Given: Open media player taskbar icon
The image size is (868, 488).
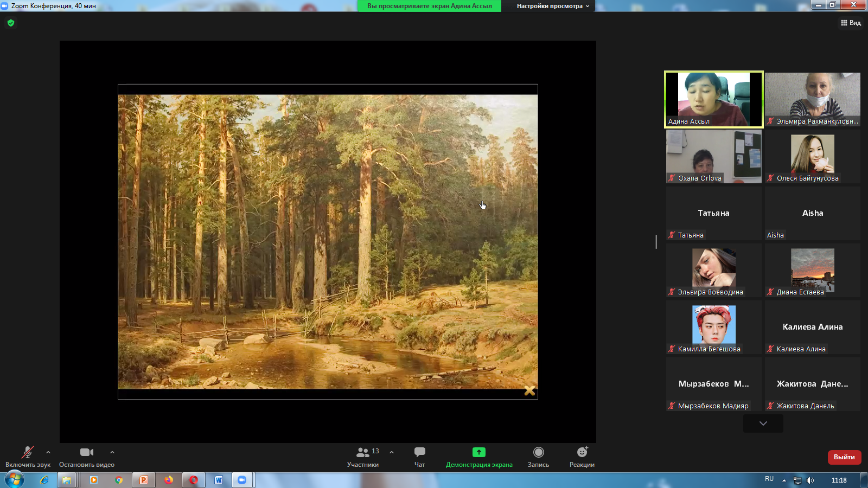Looking at the screenshot, I should coord(93,480).
